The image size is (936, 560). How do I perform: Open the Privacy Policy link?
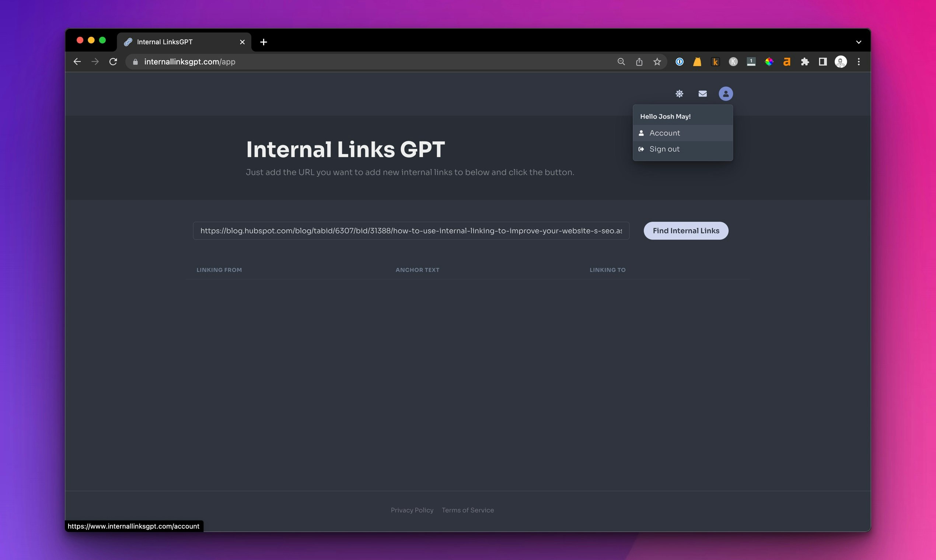(x=412, y=510)
